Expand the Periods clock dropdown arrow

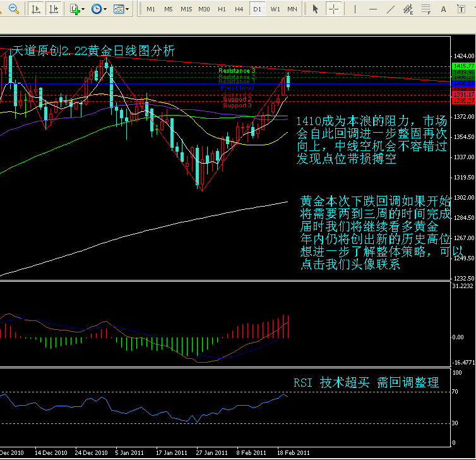click(105, 9)
